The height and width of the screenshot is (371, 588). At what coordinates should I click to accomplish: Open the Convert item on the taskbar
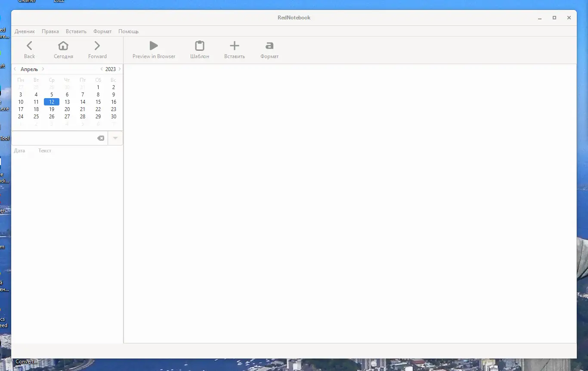pos(26,362)
